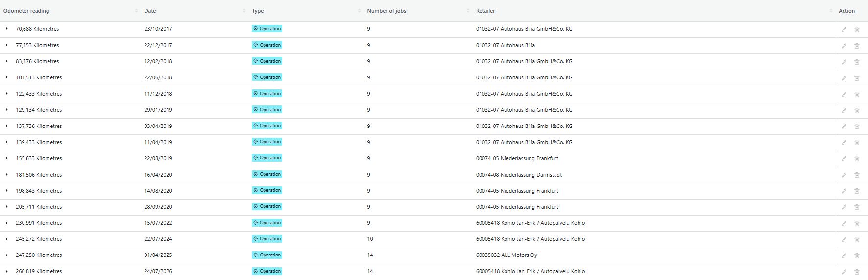Expand the 77,353 Kilometres row

7,45
